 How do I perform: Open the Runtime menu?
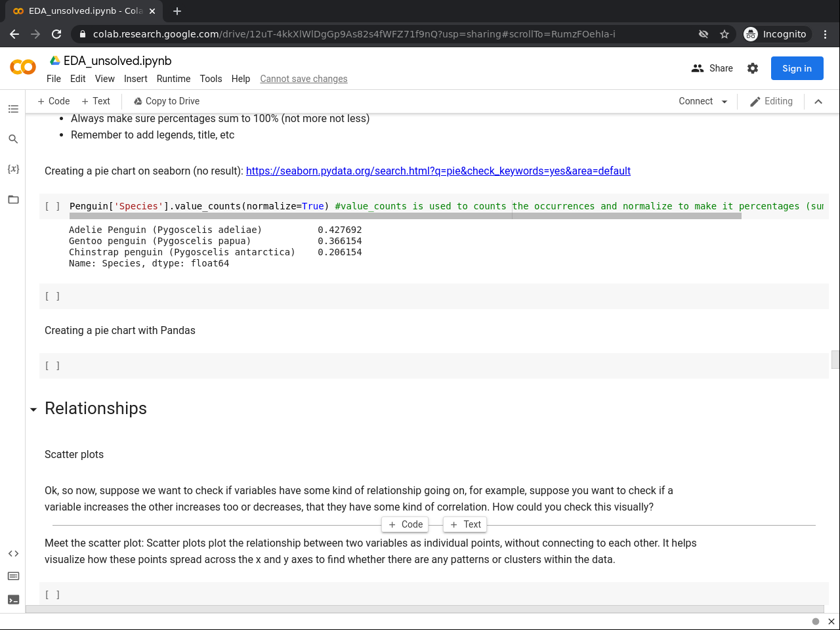click(x=173, y=79)
